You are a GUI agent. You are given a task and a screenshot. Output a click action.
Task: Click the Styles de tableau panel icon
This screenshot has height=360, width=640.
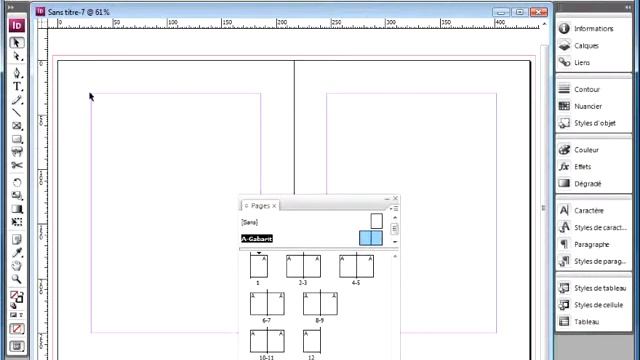click(564, 288)
